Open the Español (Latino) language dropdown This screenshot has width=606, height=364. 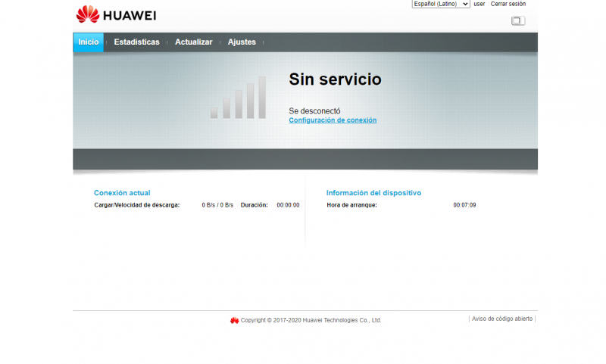coord(440,4)
